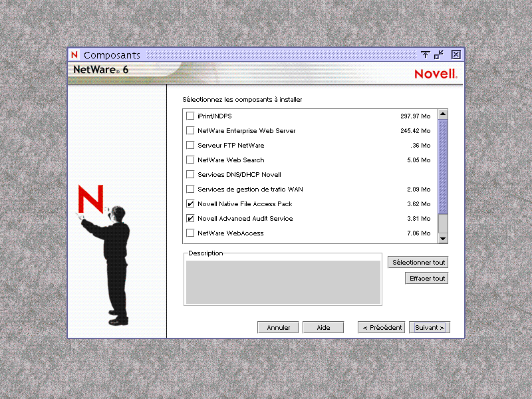This screenshot has width=532, height=399.
Task: Click the roll-up arrow icon in title bar
Action: 426,55
